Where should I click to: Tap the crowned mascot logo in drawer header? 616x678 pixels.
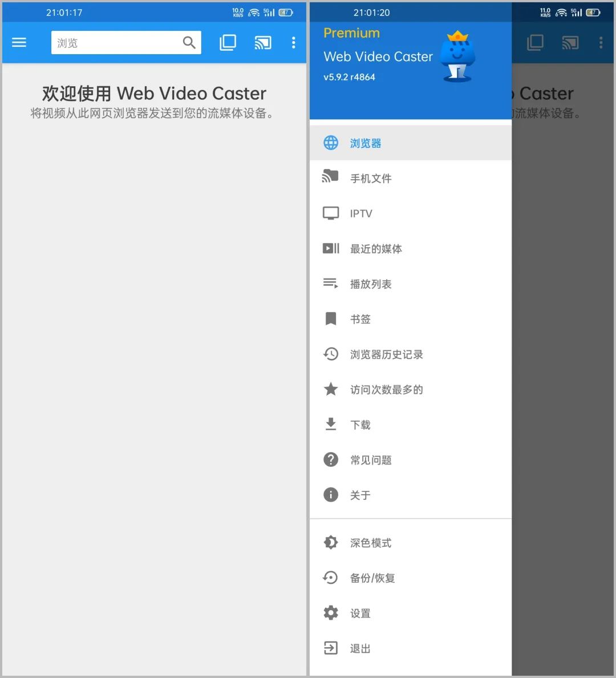pyautogui.click(x=457, y=56)
